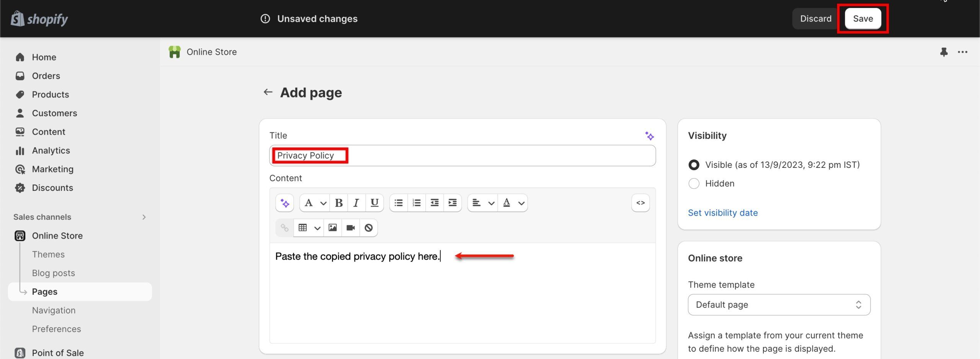This screenshot has height=359, width=980.
Task: Click the AI sparkle icon next to Title
Action: point(649,136)
